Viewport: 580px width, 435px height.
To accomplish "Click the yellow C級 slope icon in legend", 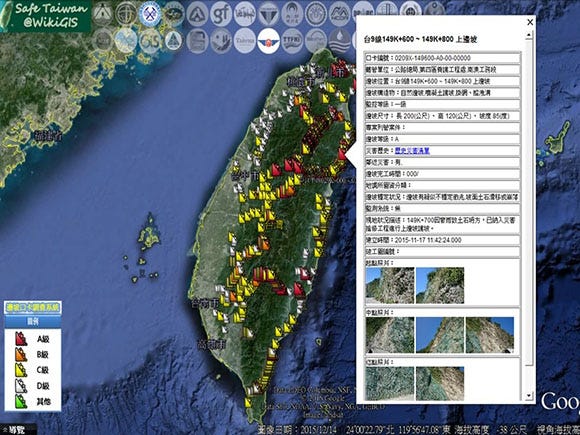I will coord(21,370).
